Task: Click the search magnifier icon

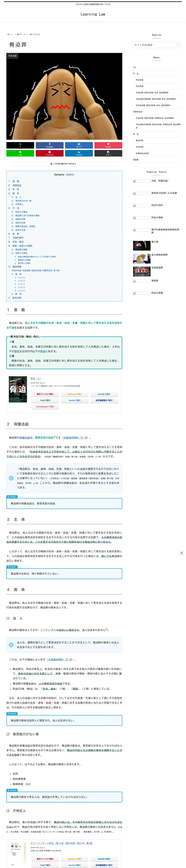Action: [x=178, y=45]
